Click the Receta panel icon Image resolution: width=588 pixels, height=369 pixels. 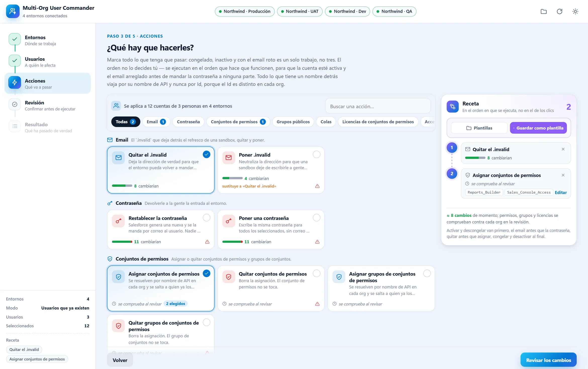pyautogui.click(x=453, y=107)
